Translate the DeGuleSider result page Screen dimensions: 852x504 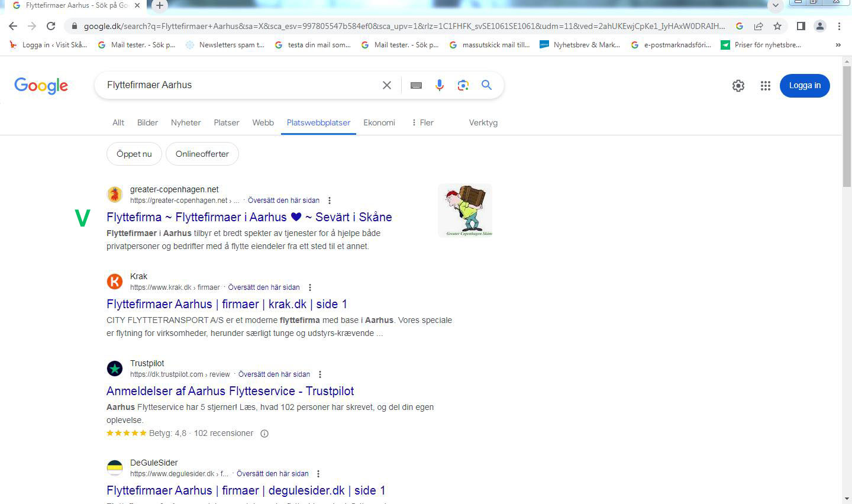coord(272,474)
